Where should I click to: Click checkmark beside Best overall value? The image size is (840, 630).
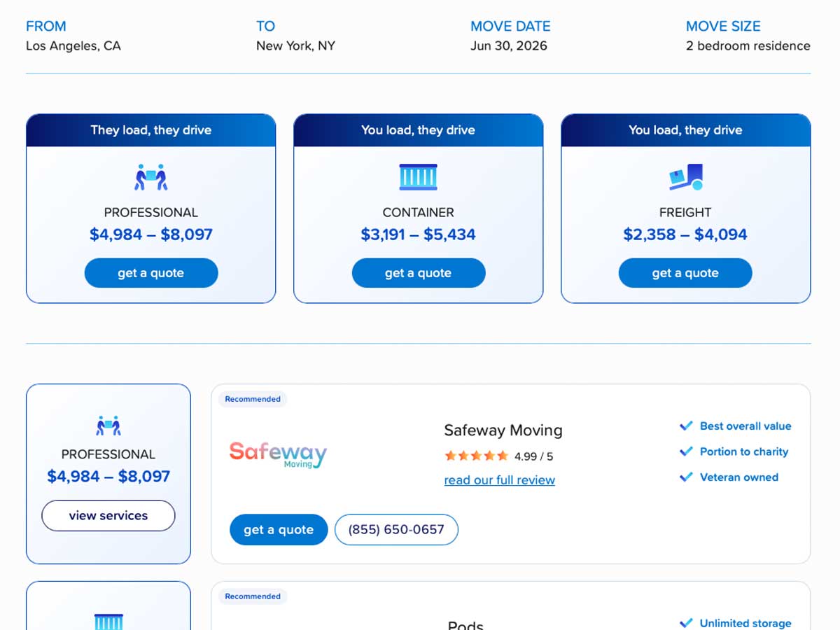click(x=686, y=426)
